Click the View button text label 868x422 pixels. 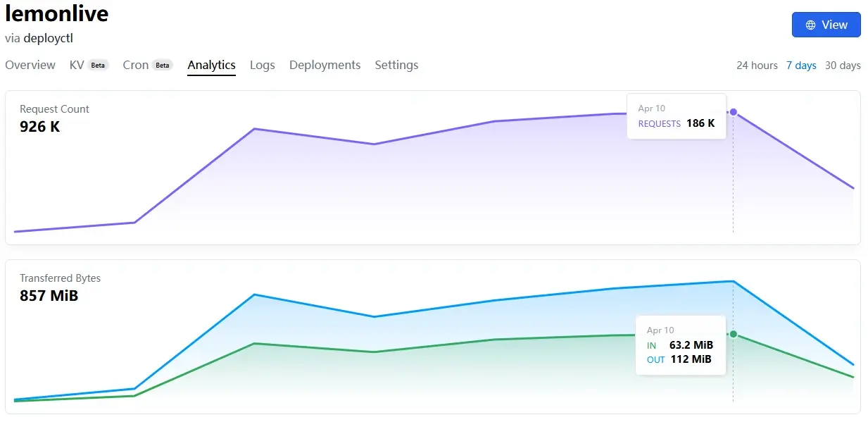point(834,25)
